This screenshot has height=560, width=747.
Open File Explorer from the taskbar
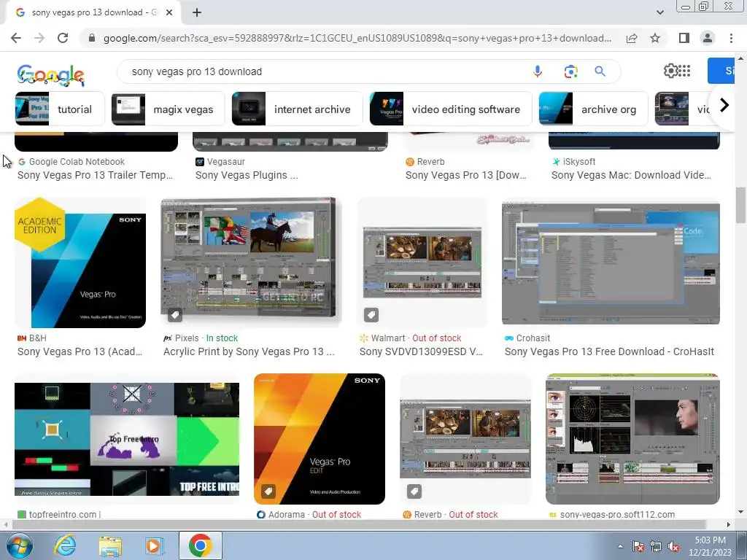(x=110, y=545)
